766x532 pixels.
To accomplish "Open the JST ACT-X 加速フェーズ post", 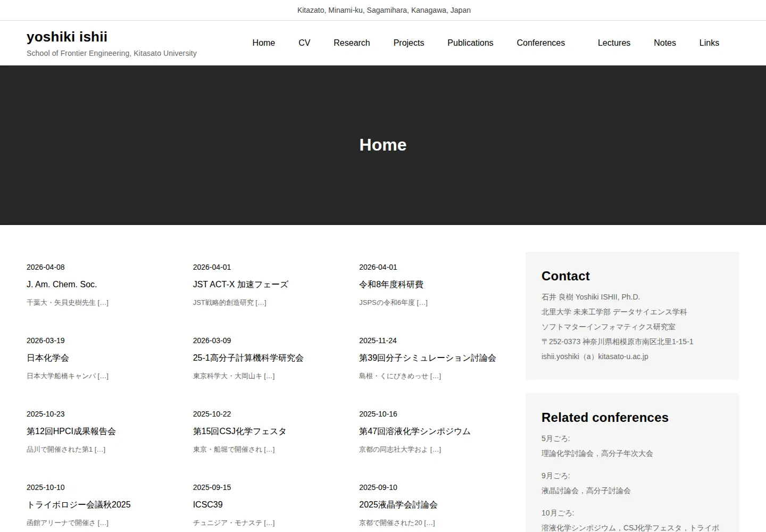I will 240,285.
